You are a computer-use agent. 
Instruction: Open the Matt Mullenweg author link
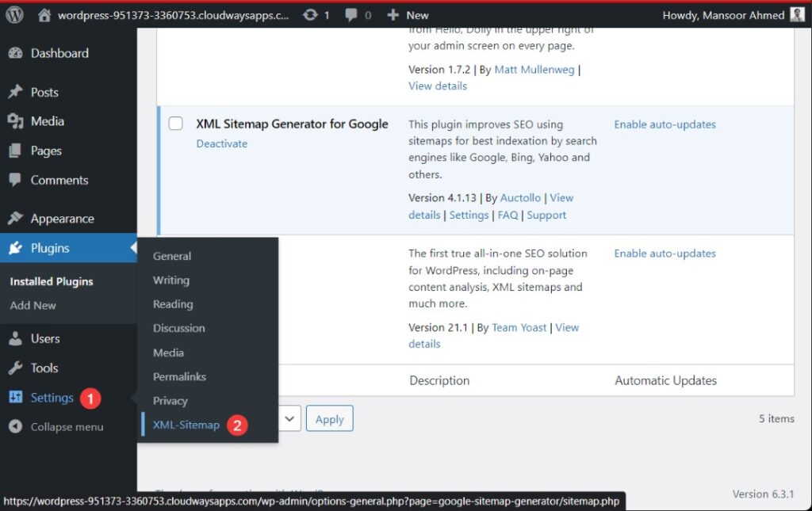click(x=534, y=69)
